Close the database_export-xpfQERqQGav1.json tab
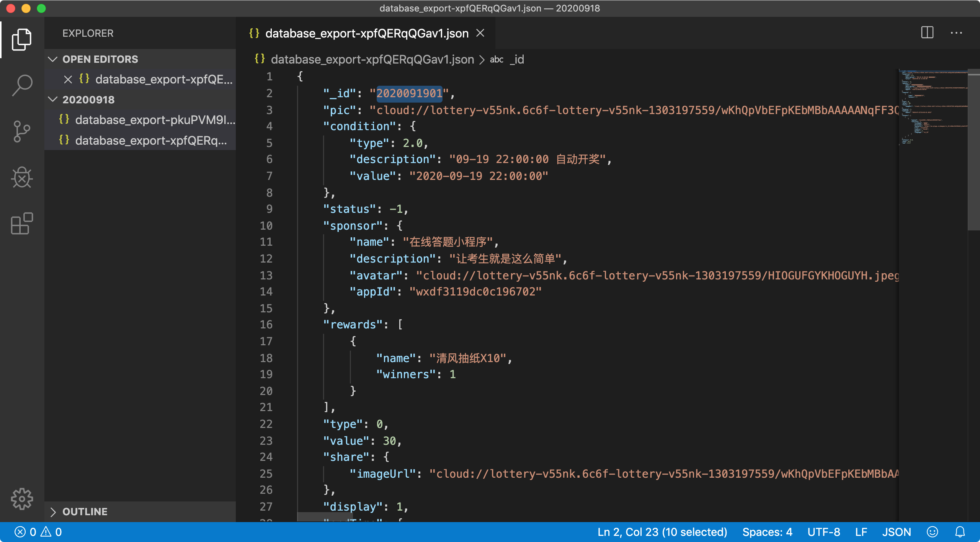Viewport: 980px width, 542px height. point(480,33)
